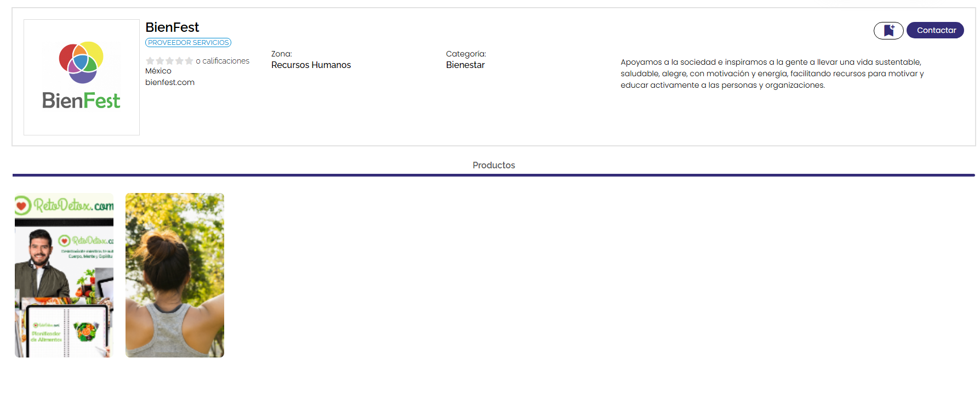The width and height of the screenshot is (980, 420).
Task: Click the company description paragraph
Action: click(x=772, y=73)
